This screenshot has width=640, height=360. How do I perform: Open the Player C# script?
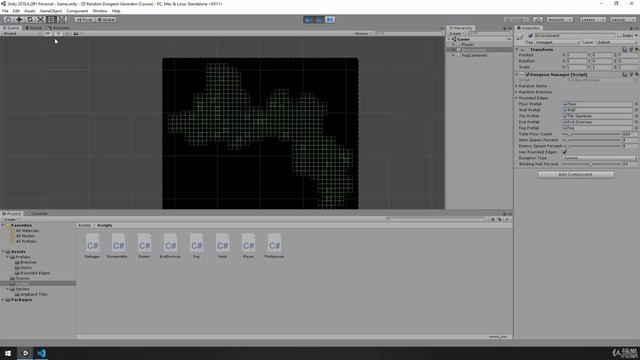pyautogui.click(x=248, y=246)
